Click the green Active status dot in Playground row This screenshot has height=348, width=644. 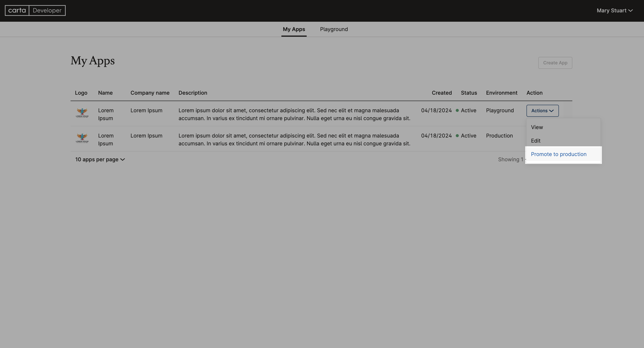[457, 111]
